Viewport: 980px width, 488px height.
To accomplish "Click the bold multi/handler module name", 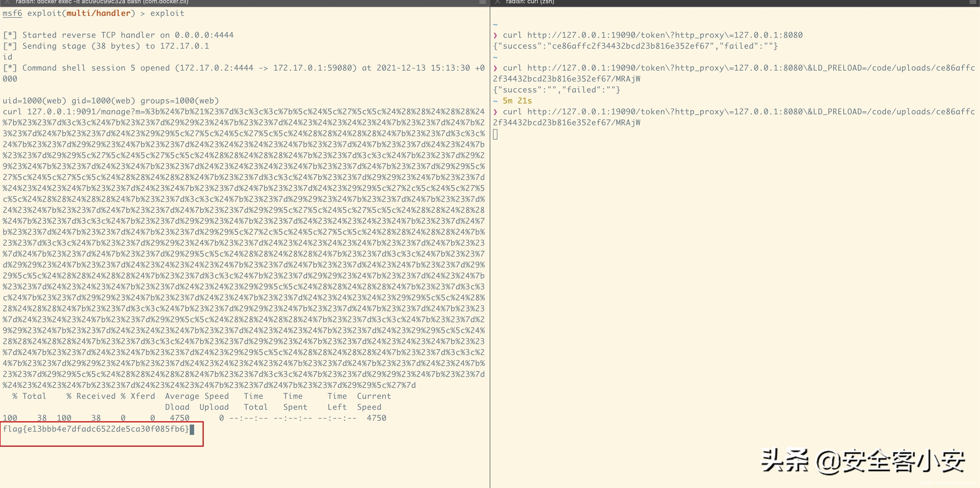I will pyautogui.click(x=98, y=13).
